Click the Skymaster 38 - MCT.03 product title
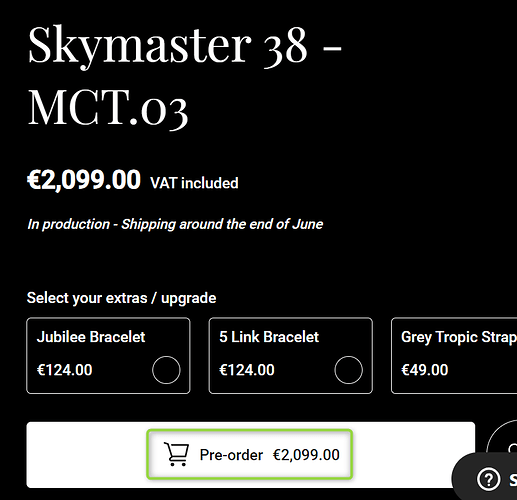The image size is (517, 500). click(x=184, y=76)
